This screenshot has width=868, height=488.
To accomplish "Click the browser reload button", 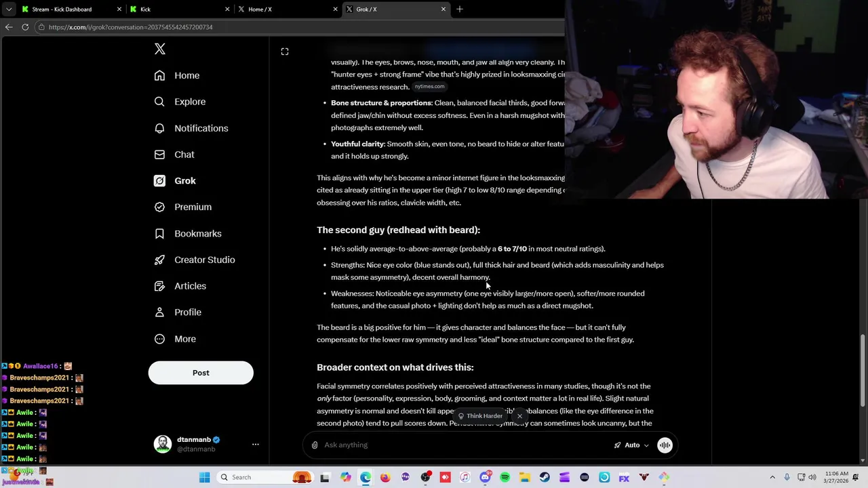I will (25, 27).
